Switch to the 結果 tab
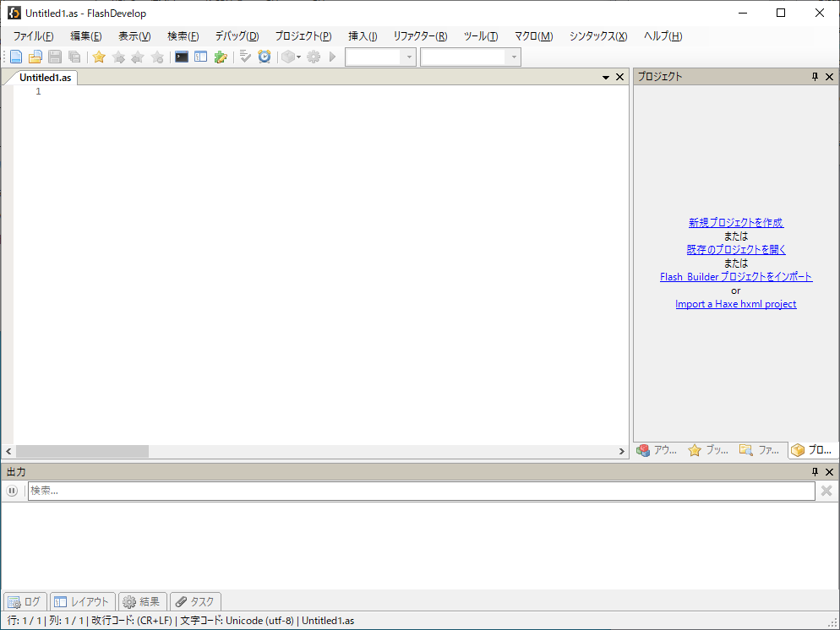The image size is (840, 630). (143, 601)
